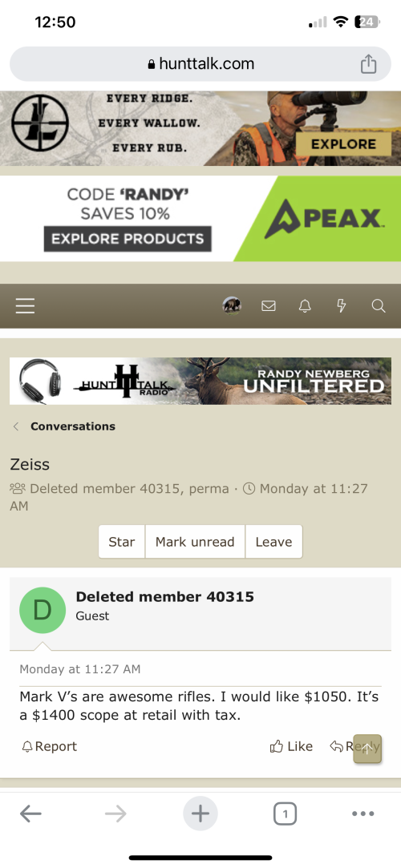Image resolution: width=401 pixels, height=868 pixels.
Task: Leave the Zeiss conversation
Action: [x=273, y=541]
